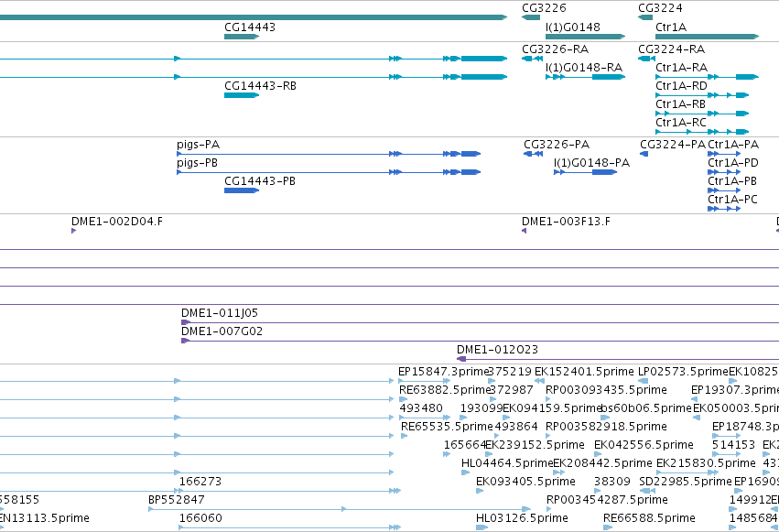The height and width of the screenshot is (532, 779).
Task: Select the EK152401.5prime EST label
Action: click(x=584, y=372)
